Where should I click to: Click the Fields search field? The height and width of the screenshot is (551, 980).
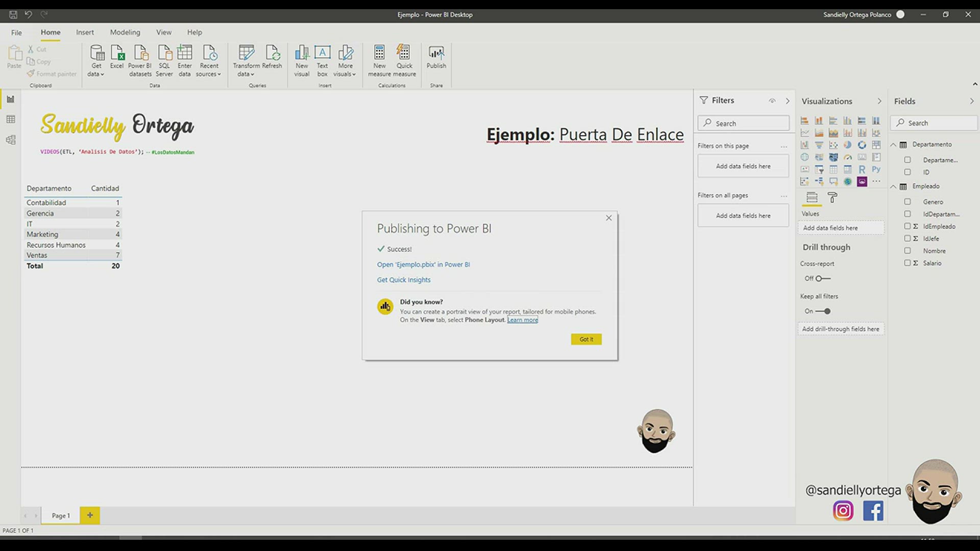coord(934,123)
